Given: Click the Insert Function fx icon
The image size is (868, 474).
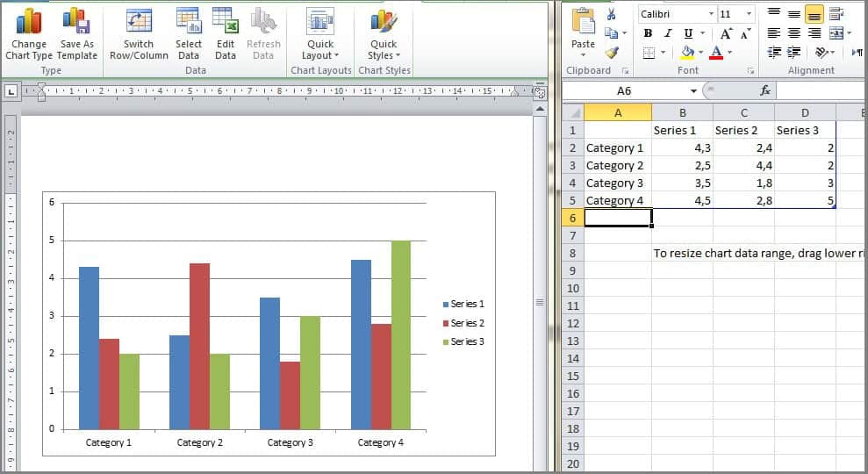Looking at the screenshot, I should [x=765, y=90].
